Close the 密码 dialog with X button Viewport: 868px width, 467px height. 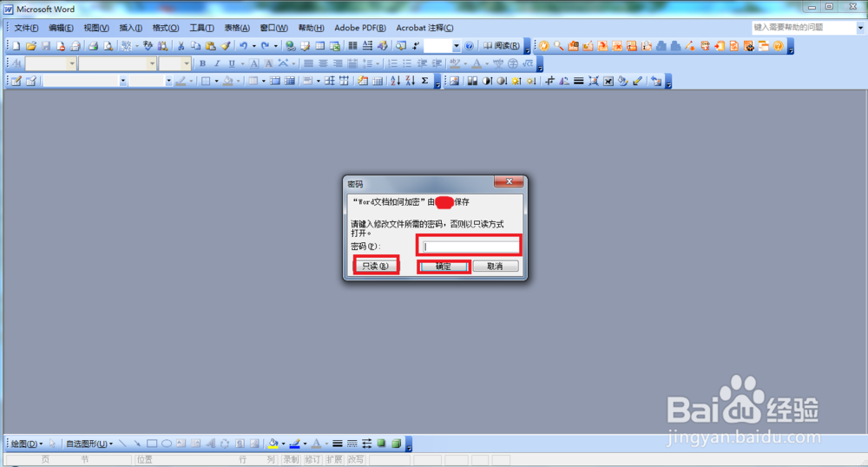pyautogui.click(x=510, y=181)
